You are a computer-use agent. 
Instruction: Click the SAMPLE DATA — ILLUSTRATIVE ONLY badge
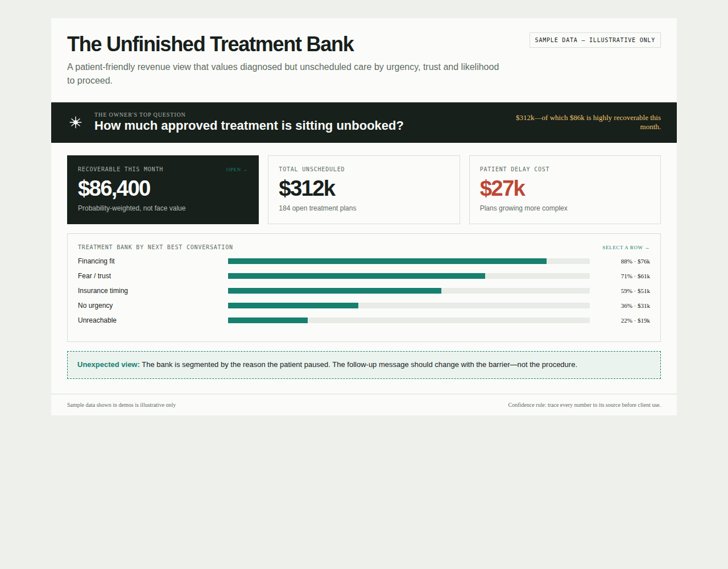click(x=595, y=40)
